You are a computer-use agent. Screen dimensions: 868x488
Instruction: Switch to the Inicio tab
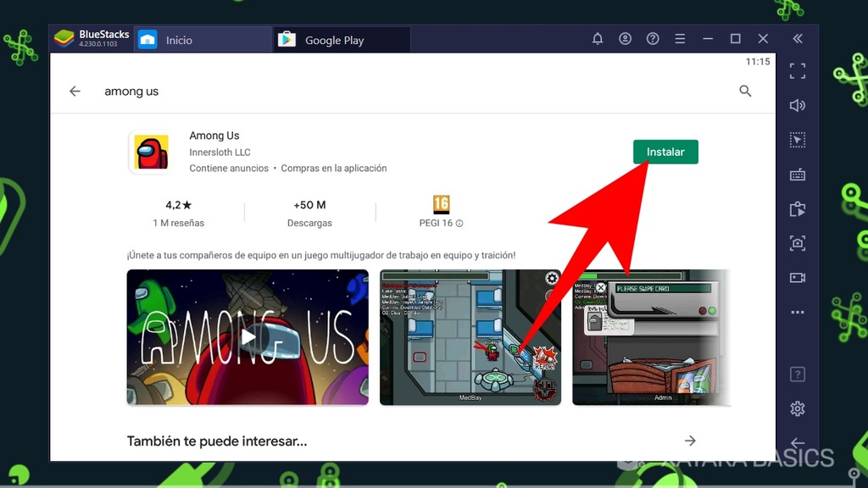(x=176, y=38)
